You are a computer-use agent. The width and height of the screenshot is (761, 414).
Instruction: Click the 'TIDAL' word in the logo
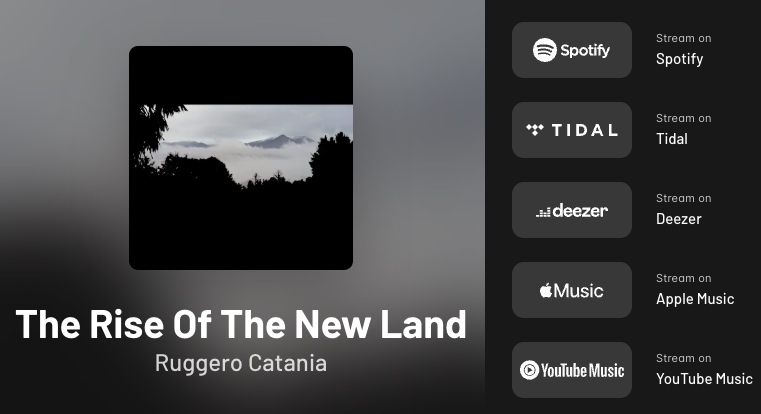[x=585, y=130]
